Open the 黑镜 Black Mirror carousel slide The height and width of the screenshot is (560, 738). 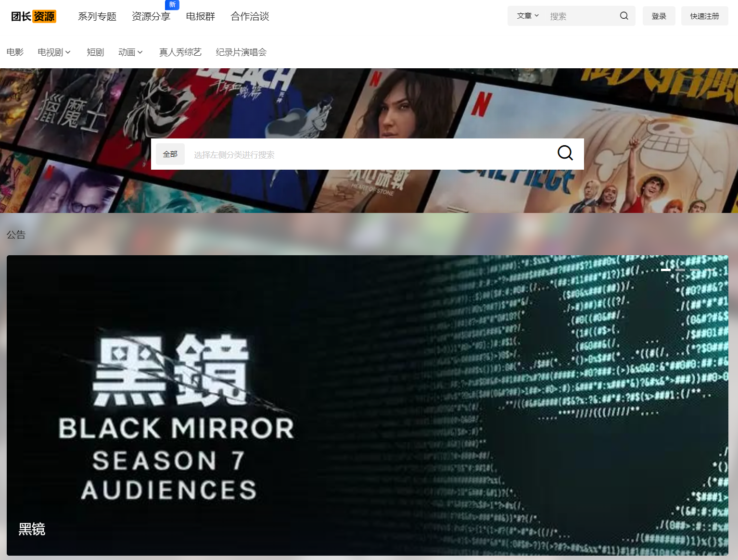point(367,405)
